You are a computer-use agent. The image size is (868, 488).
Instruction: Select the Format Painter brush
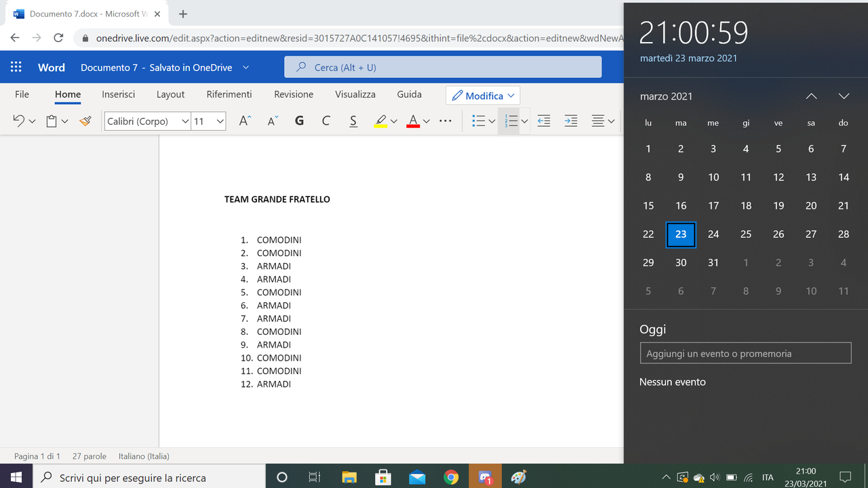pyautogui.click(x=85, y=121)
